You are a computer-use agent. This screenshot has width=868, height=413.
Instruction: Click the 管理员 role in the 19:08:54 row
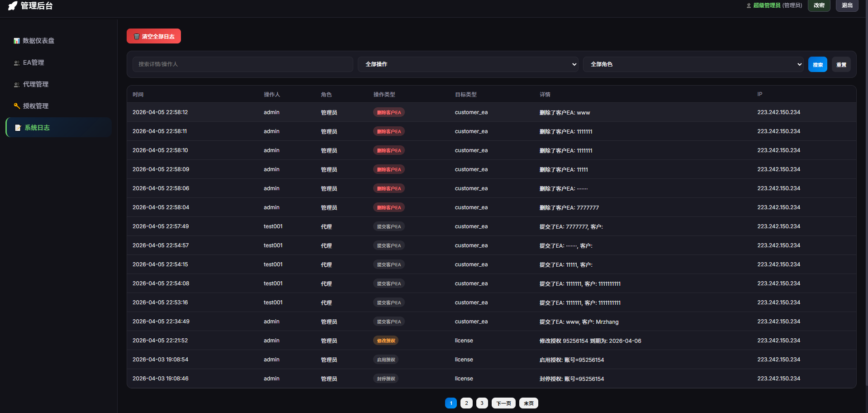[329, 360]
